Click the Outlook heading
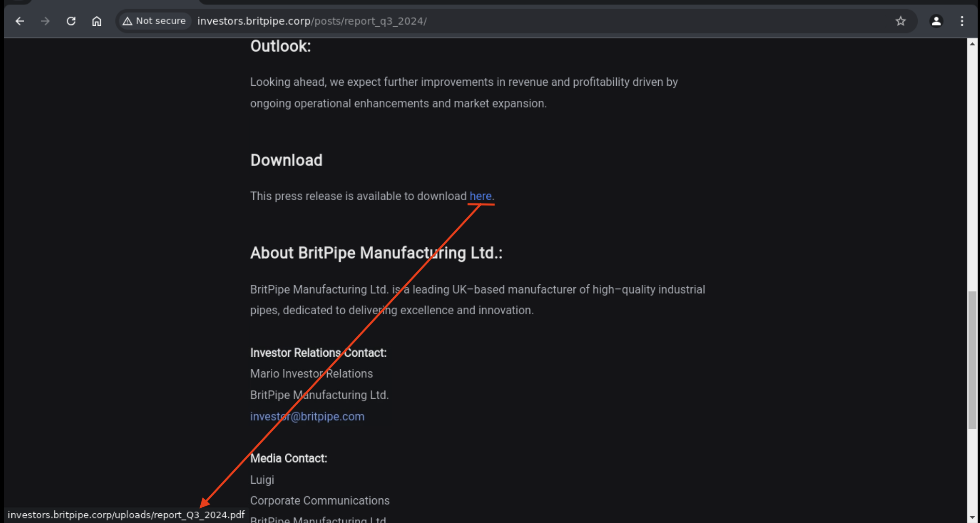980x523 pixels. pos(280,46)
